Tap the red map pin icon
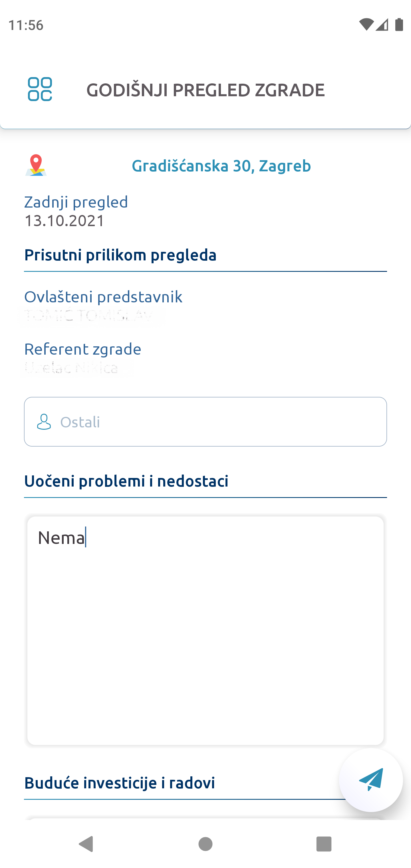 (36, 165)
